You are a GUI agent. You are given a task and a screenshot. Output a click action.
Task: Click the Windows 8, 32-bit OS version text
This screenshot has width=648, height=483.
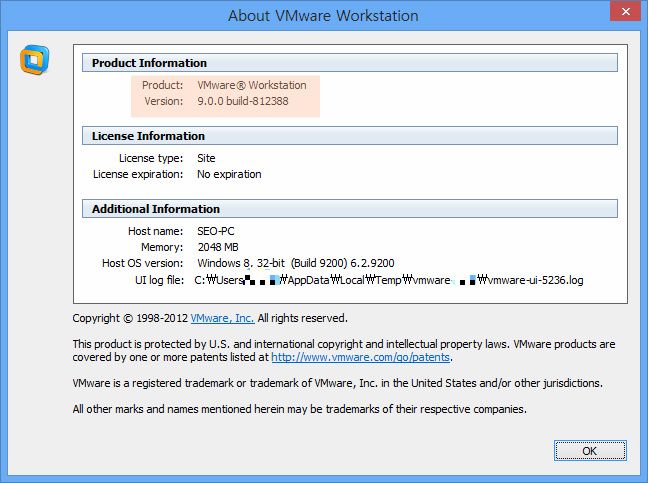click(296, 263)
